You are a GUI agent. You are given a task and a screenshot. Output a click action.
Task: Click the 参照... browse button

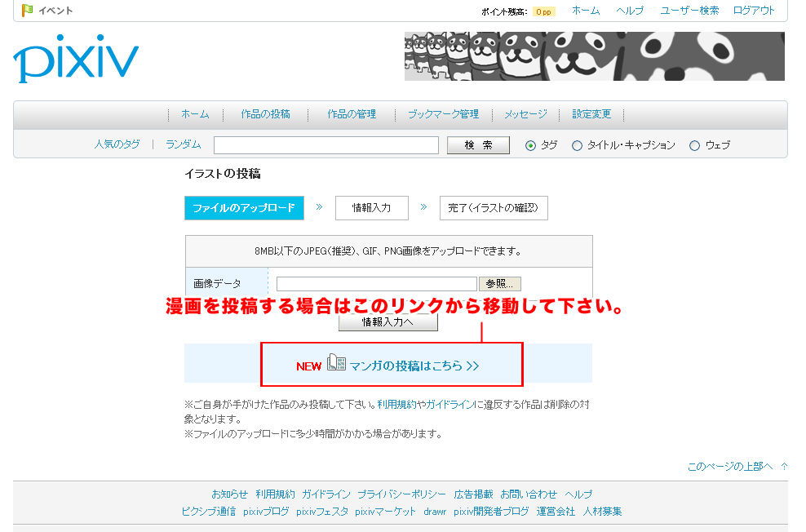click(x=499, y=284)
